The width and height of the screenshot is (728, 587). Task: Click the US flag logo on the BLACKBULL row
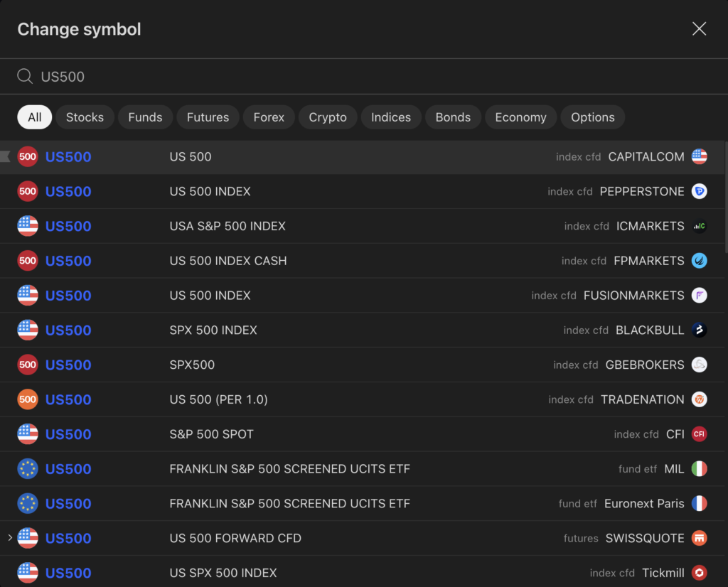click(28, 330)
